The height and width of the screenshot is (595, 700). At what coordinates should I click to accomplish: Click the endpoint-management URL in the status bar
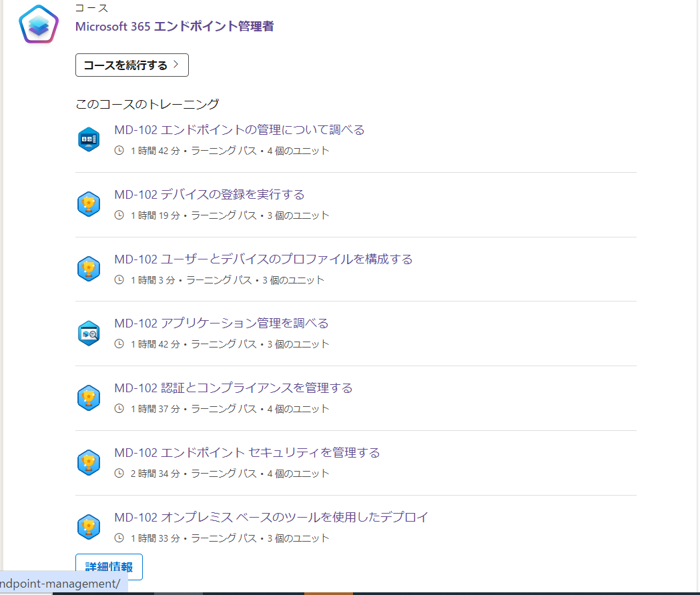tap(60, 582)
